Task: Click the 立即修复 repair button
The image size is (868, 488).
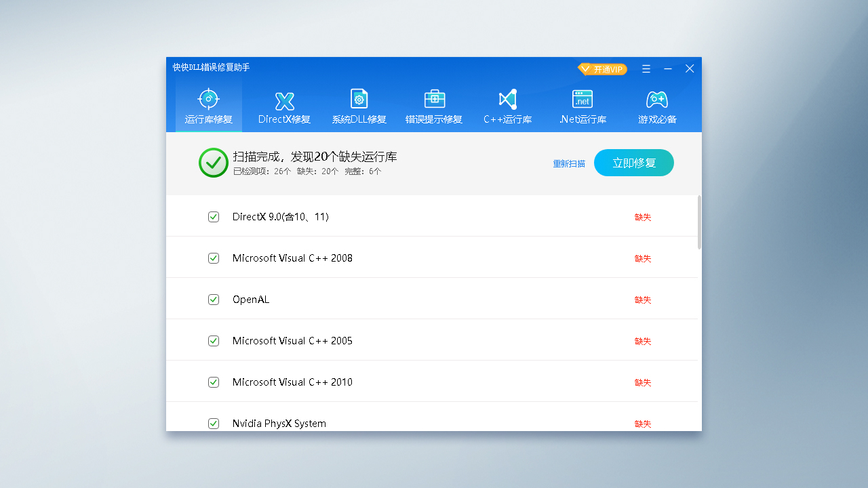Action: coord(633,163)
